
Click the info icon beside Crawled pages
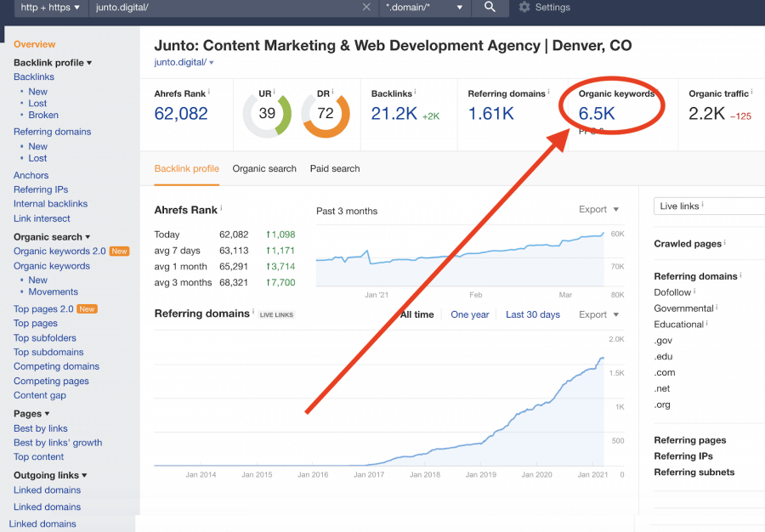[725, 242]
